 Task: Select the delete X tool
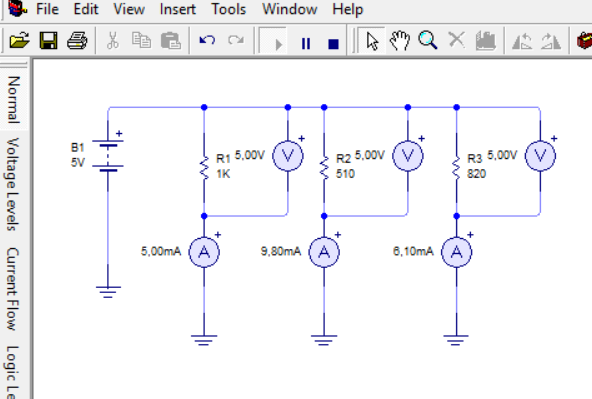click(456, 40)
